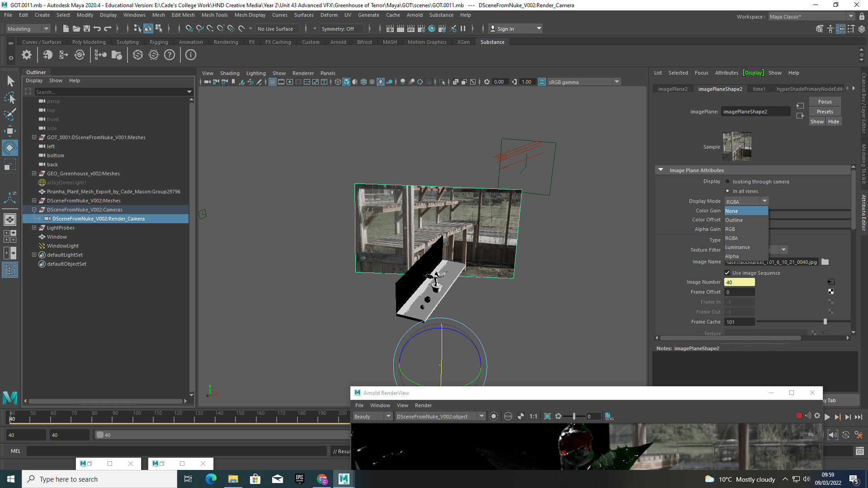Open Maya from Windows taskbar

[x=344, y=479]
